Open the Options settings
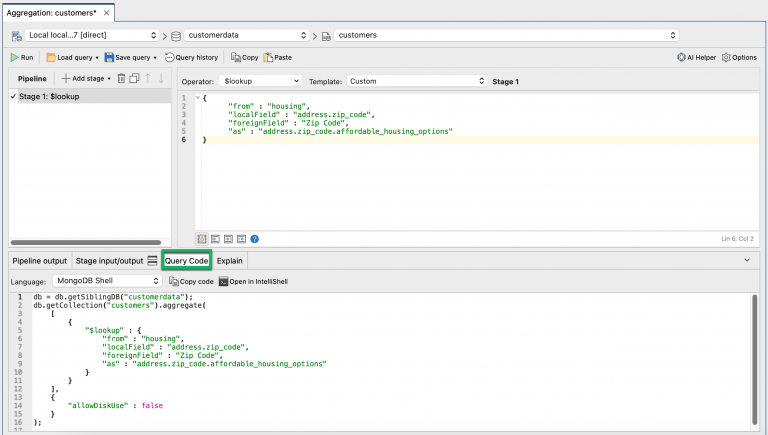768x435 pixels. pyautogui.click(x=739, y=57)
